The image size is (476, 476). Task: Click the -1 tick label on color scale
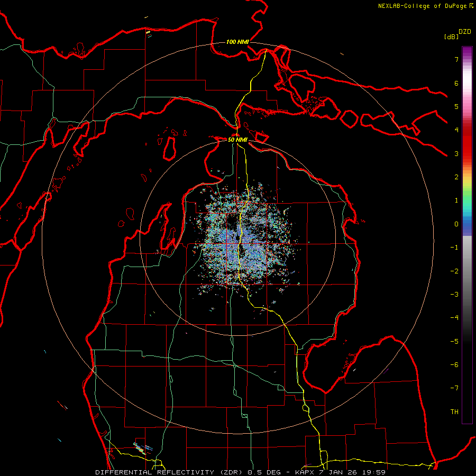point(454,248)
